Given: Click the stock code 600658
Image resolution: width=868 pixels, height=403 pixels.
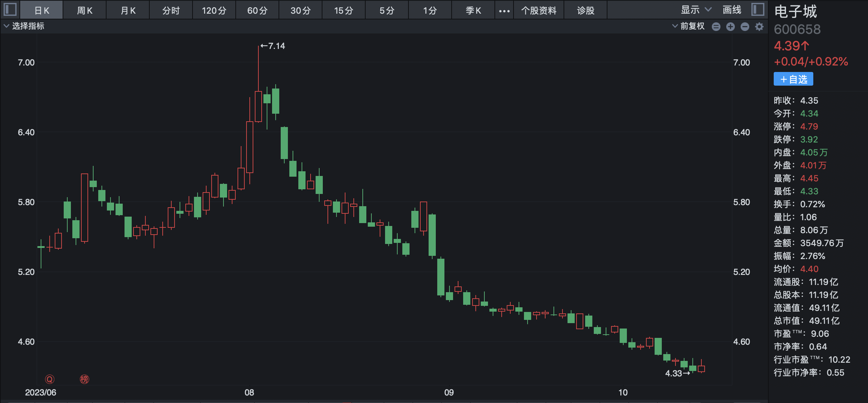Looking at the screenshot, I should (x=797, y=29).
